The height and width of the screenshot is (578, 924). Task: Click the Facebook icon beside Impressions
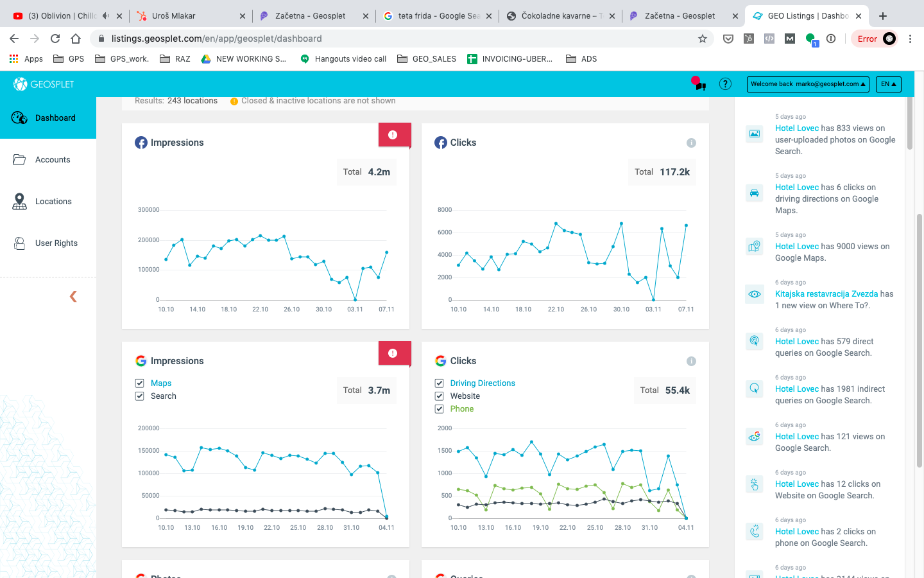141,143
